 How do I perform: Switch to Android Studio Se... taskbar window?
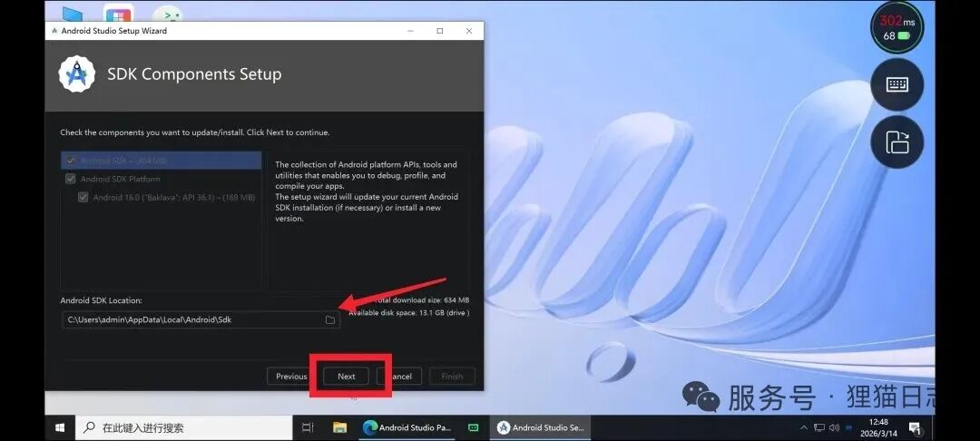[x=540, y=428]
